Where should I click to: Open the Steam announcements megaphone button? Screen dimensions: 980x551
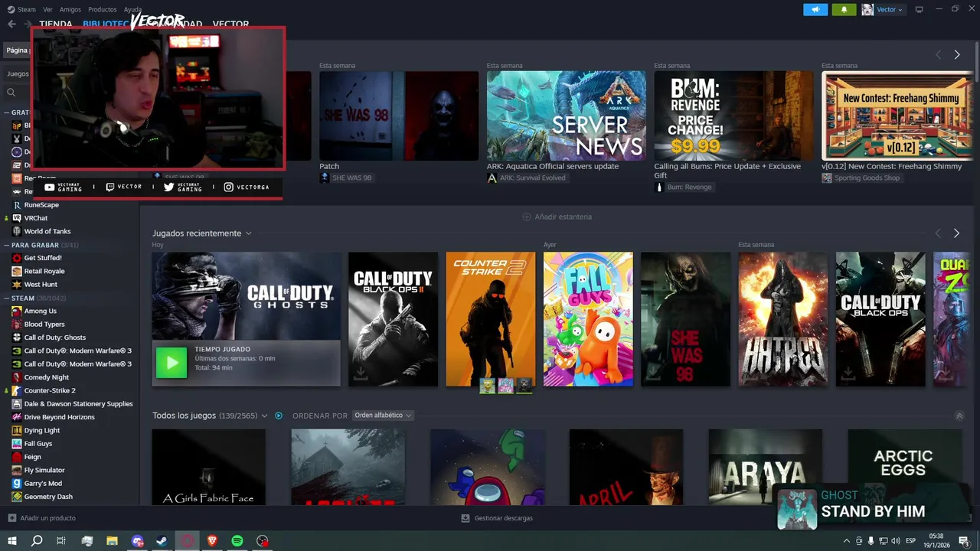(815, 9)
